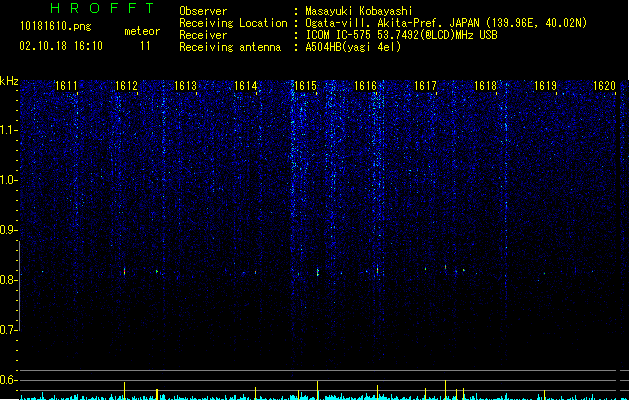Click the 1611 time marker
629x400 pixels.
pos(66,86)
